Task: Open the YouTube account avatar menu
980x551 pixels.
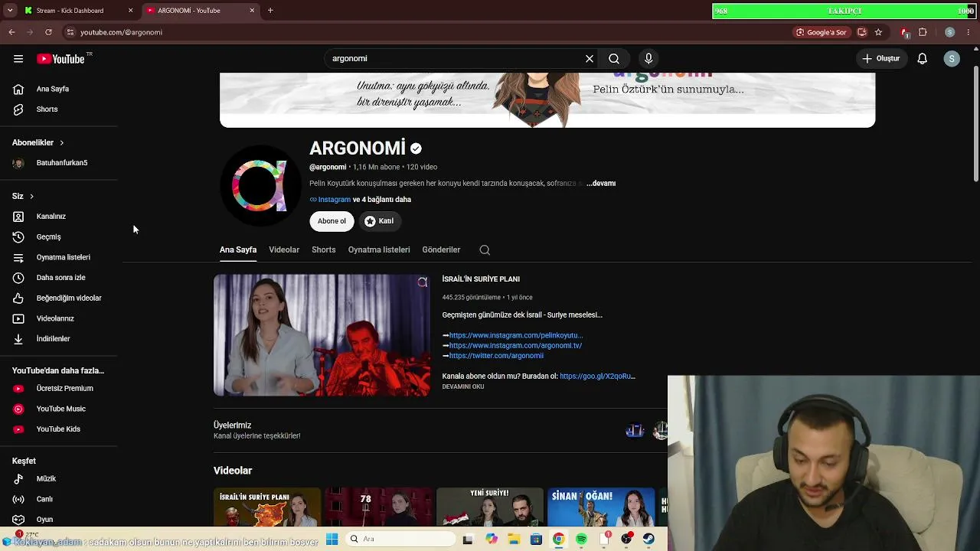Action: coord(952,59)
